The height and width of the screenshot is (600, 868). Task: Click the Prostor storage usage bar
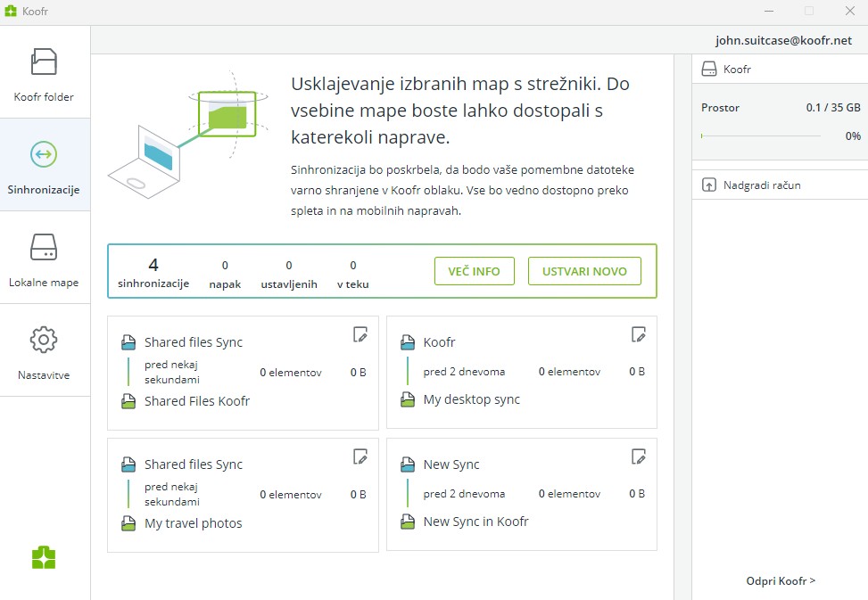[761, 136]
